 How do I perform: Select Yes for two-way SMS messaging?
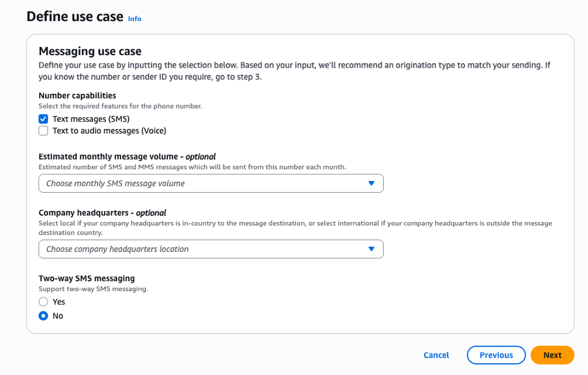44,302
